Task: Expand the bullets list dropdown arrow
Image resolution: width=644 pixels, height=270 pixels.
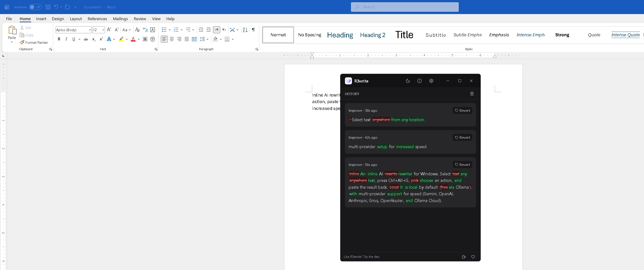Action: tap(169, 30)
